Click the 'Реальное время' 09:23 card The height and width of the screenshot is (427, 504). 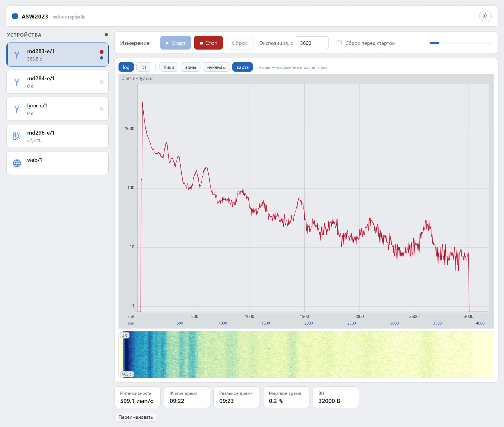click(237, 397)
